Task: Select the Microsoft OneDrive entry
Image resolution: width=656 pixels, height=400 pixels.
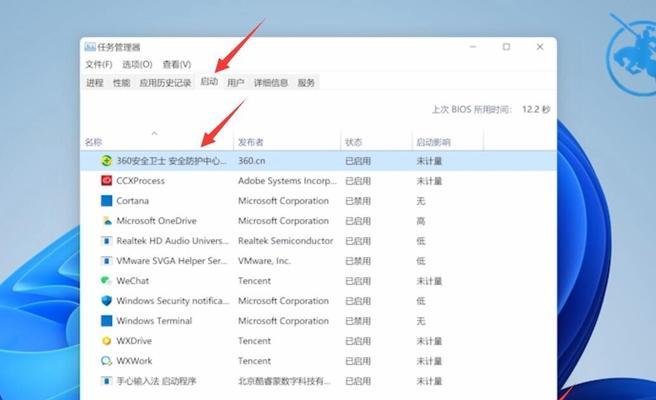Action: tap(156, 221)
